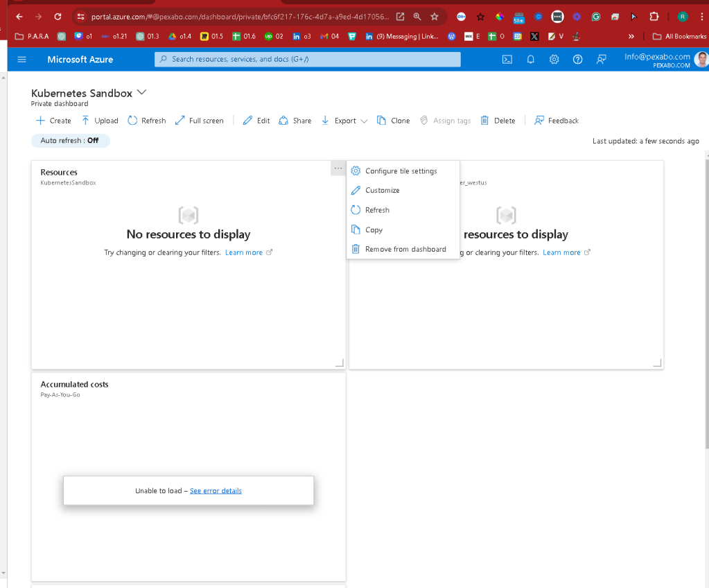The width and height of the screenshot is (709, 588).
Task: Expand the Kubernetes Sandbox dashboard chevron
Action: click(x=141, y=92)
